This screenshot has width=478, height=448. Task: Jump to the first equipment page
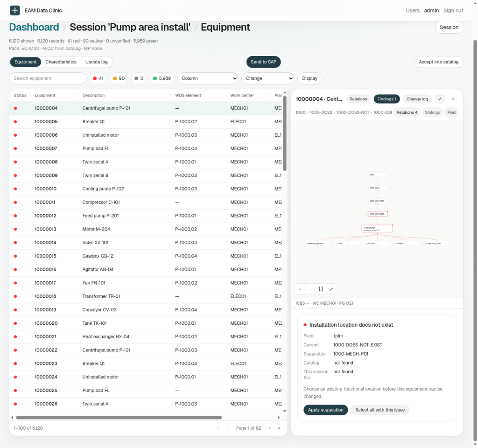tap(218, 428)
